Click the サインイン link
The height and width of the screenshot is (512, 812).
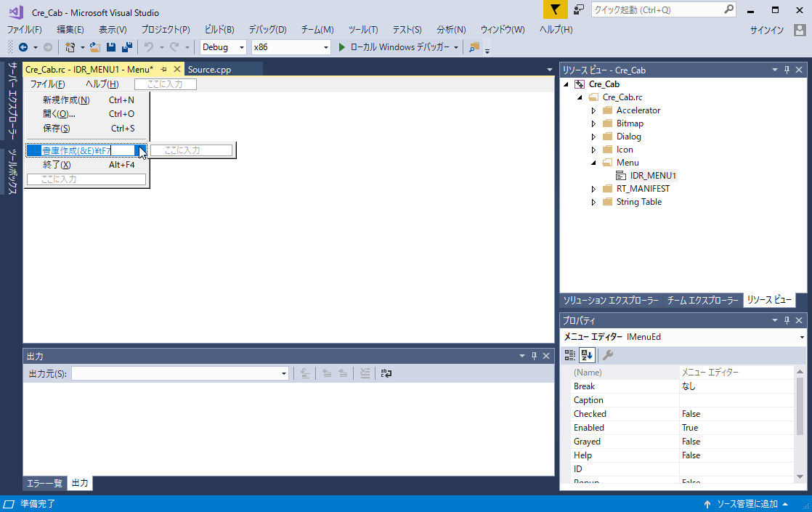(x=767, y=30)
